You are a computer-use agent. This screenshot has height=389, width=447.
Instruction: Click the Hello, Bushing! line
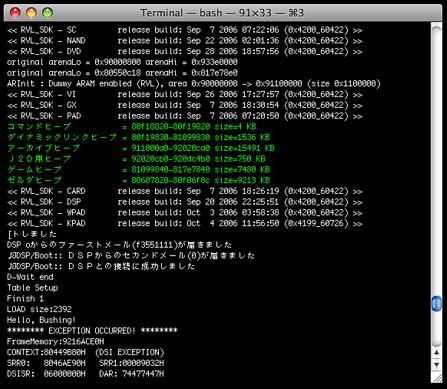(41, 320)
